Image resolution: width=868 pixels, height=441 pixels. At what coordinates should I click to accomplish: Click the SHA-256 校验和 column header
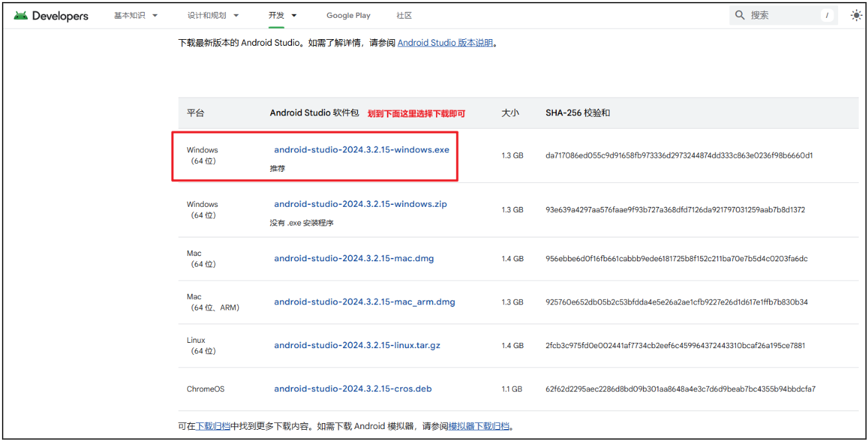pyautogui.click(x=577, y=113)
